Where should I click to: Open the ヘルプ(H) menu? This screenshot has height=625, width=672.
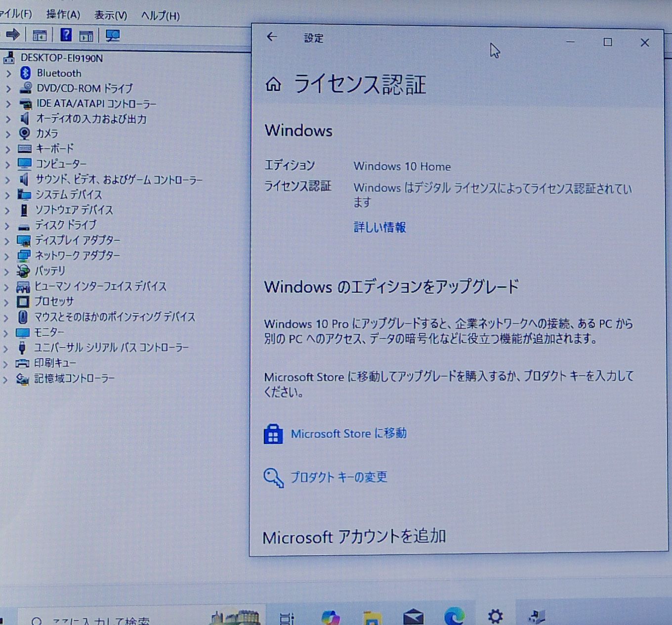(x=160, y=16)
